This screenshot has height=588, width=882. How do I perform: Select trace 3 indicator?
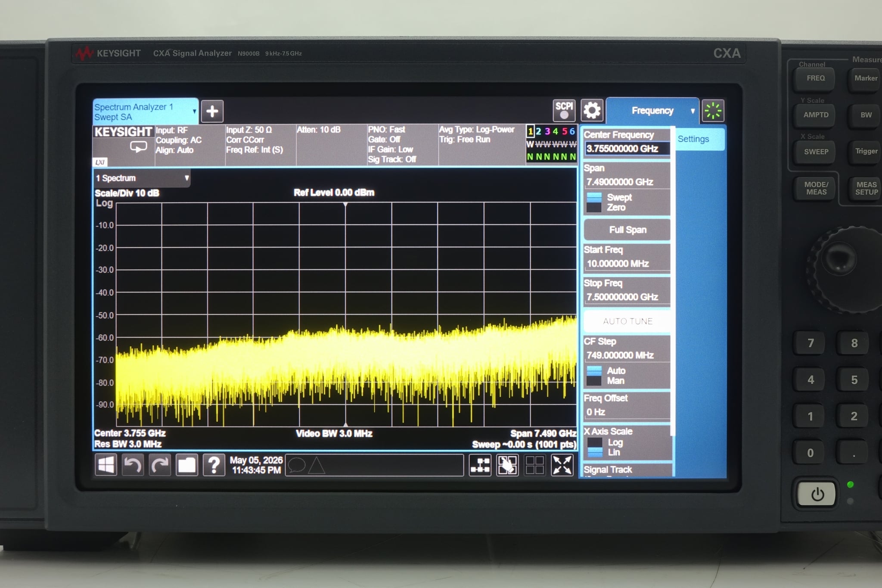547,131
